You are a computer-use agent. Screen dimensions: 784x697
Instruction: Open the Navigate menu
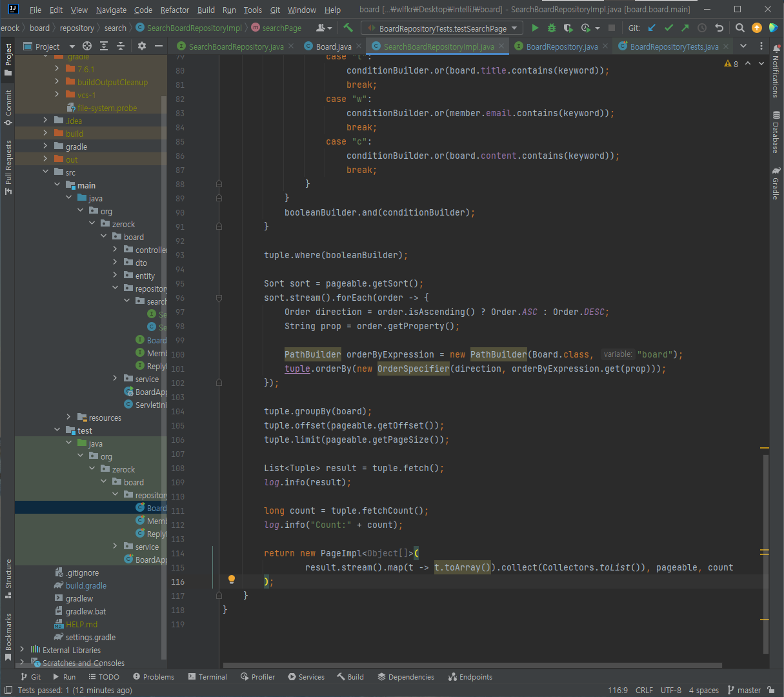111,10
